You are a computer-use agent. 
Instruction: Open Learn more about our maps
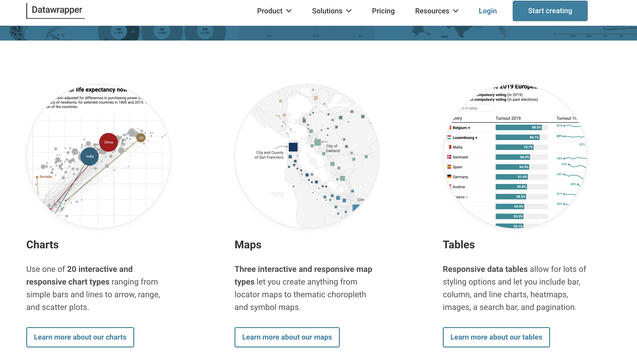click(287, 337)
